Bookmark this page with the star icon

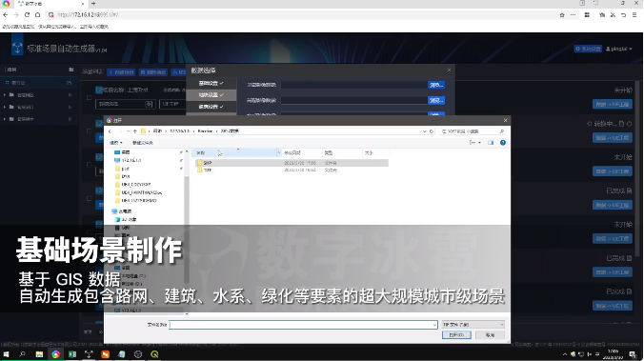click(x=562, y=15)
